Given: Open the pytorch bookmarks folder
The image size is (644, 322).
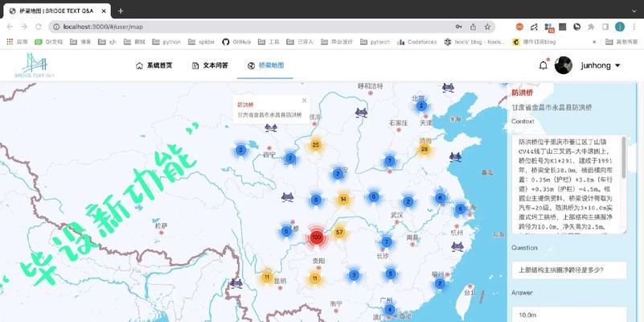Looking at the screenshot, I should coord(375,42).
